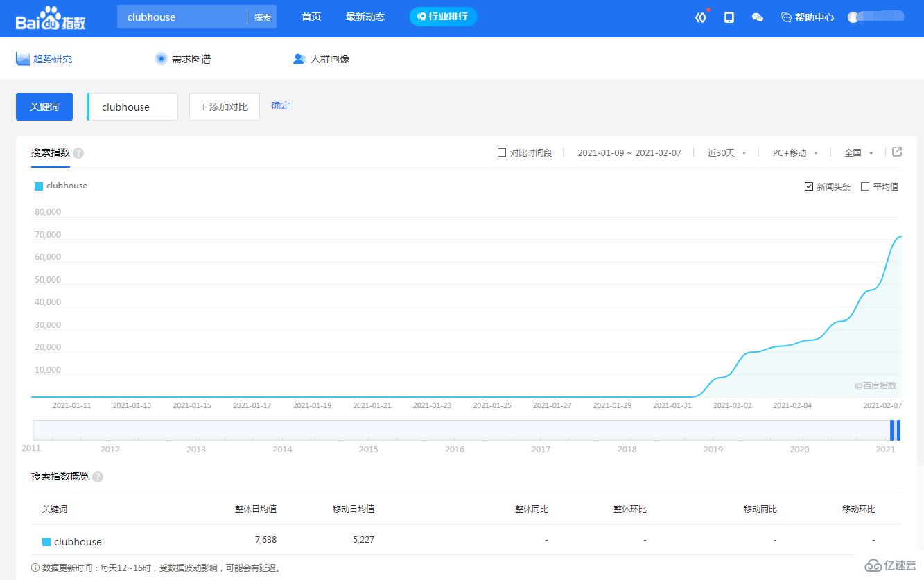
Task: Switch to the 趋势研究 tab
Action: [44, 59]
